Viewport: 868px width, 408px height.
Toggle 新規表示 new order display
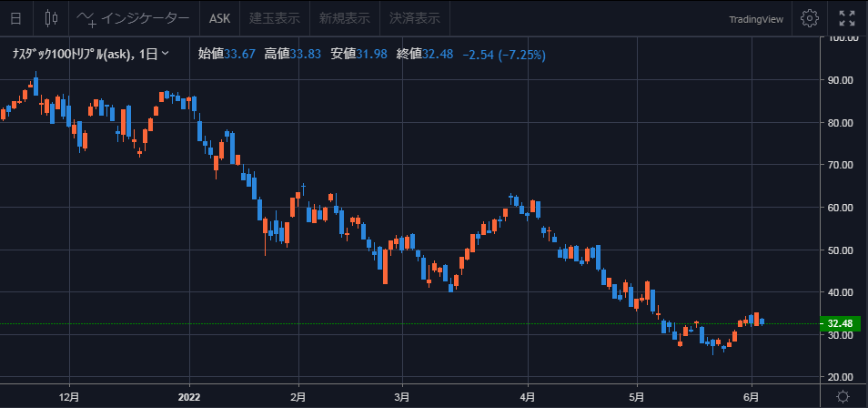[344, 18]
